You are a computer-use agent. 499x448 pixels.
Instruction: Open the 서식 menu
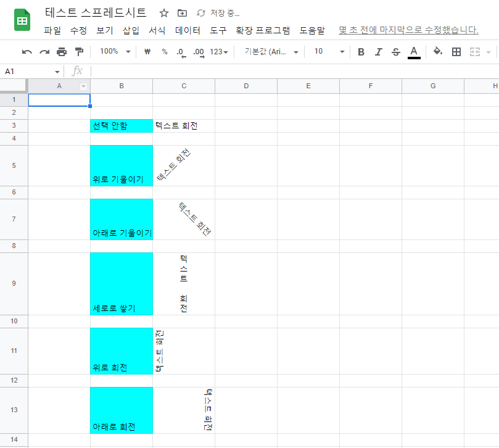157,31
